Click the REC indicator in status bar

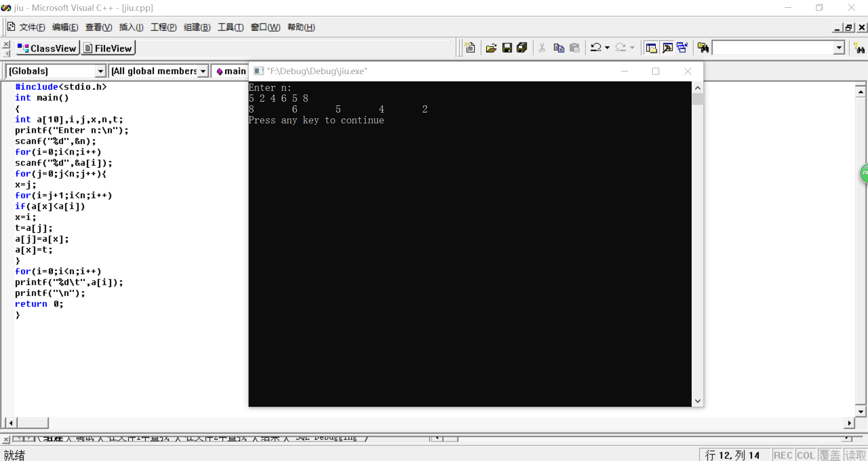click(x=783, y=455)
